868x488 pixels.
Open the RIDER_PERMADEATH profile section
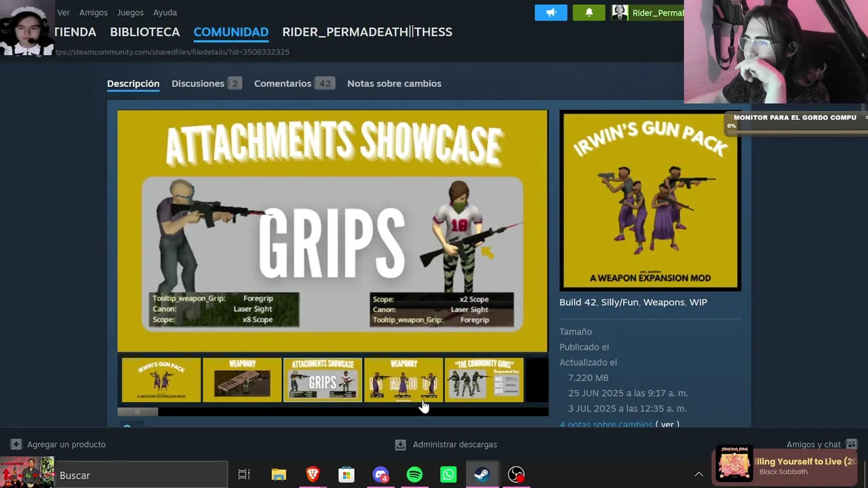pyautogui.click(x=368, y=32)
